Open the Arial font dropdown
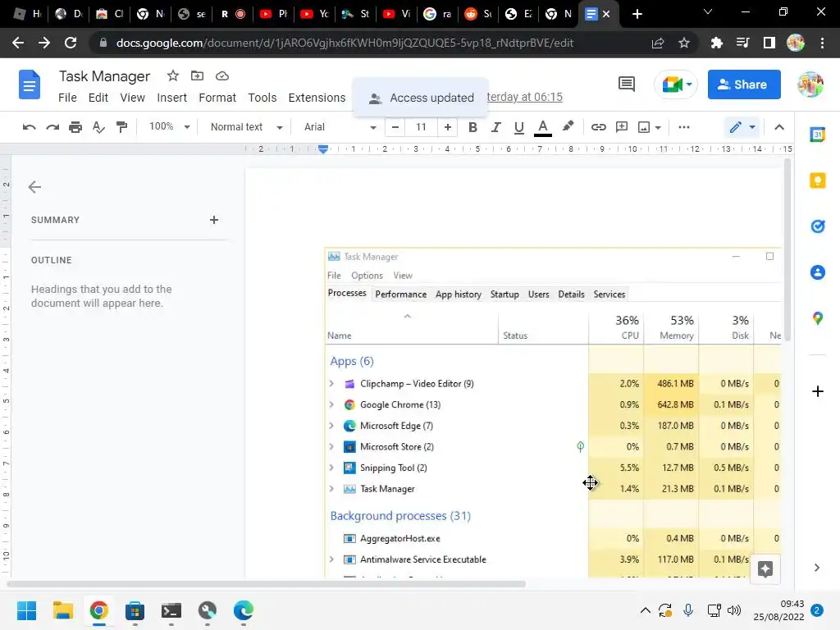The width and height of the screenshot is (840, 630). (x=340, y=127)
